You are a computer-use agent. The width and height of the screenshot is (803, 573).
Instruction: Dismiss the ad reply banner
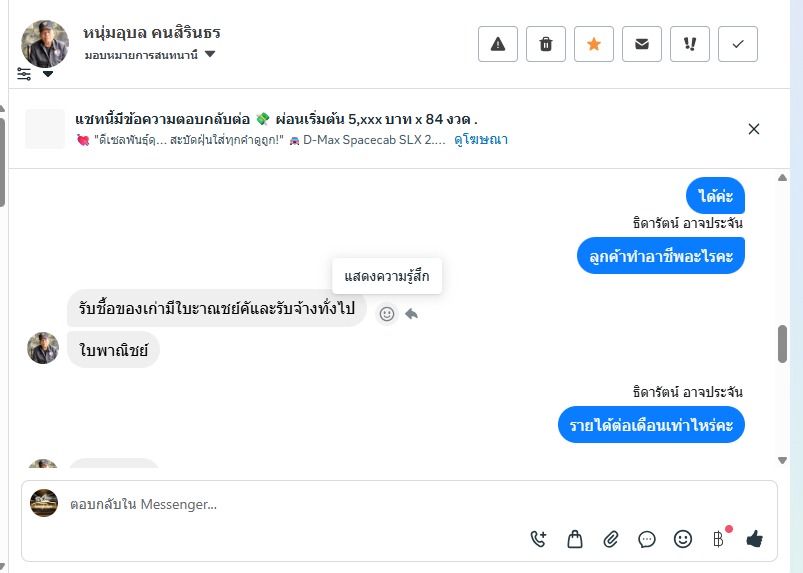click(754, 129)
